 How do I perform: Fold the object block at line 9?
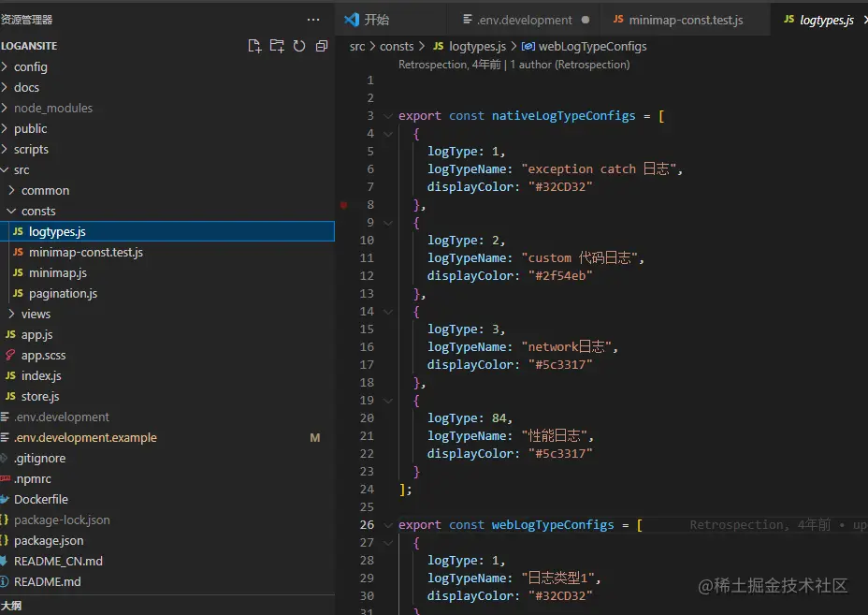coord(388,223)
